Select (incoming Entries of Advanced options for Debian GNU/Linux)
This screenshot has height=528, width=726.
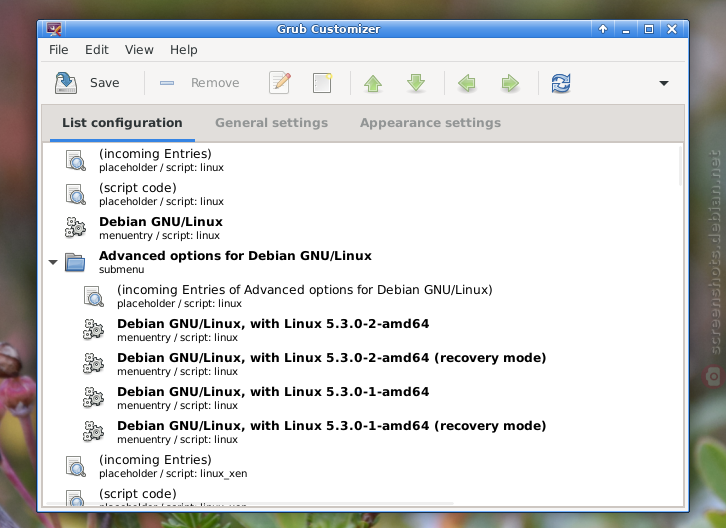[305, 290]
